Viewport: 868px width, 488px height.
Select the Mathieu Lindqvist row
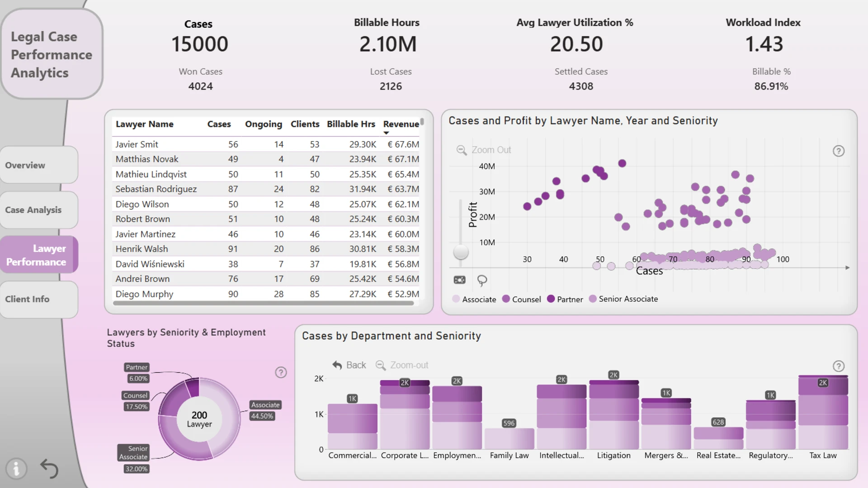pos(266,174)
